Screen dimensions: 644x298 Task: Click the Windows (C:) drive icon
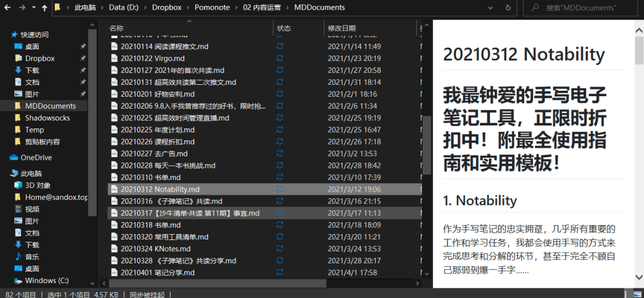[x=18, y=281]
